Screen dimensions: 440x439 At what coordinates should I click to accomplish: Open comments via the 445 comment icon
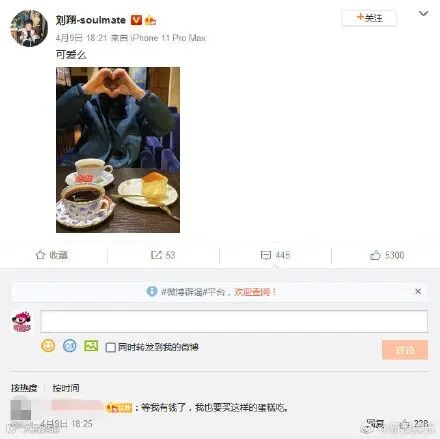coord(266,255)
